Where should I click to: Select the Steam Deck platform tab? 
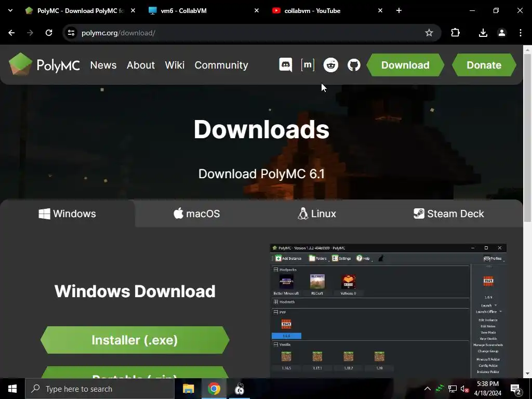448,214
